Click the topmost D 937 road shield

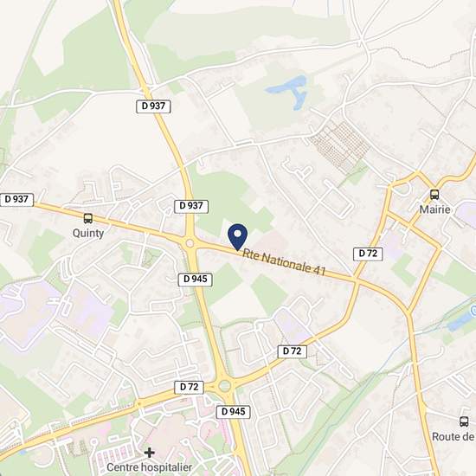tap(153, 106)
